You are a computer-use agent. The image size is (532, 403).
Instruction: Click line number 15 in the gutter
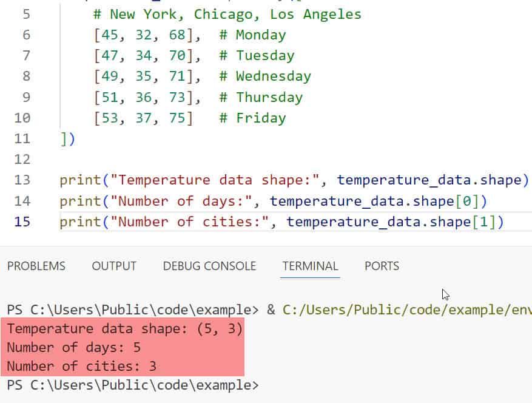pos(22,222)
